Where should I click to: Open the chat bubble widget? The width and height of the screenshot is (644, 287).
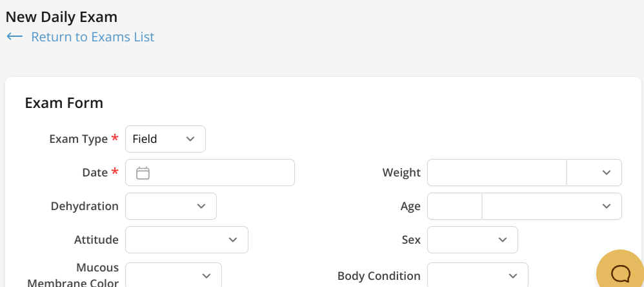point(620,273)
